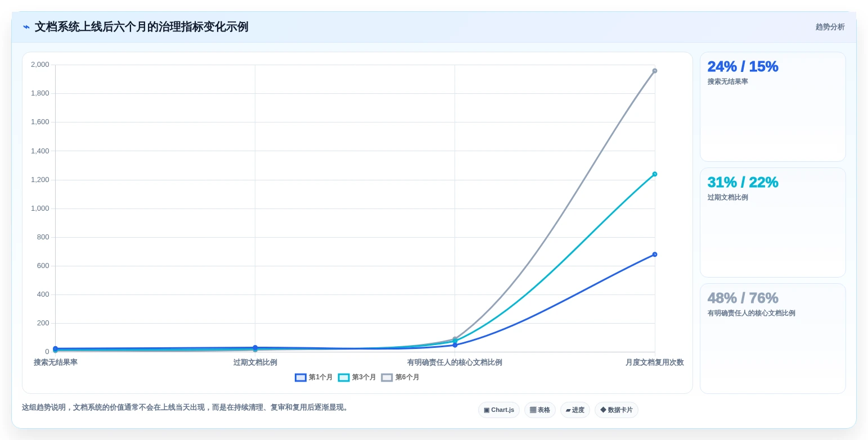Image resolution: width=868 pixels, height=440 pixels.
Task: Click the x-axis label 月度文档复用次数
Action: tap(655, 362)
